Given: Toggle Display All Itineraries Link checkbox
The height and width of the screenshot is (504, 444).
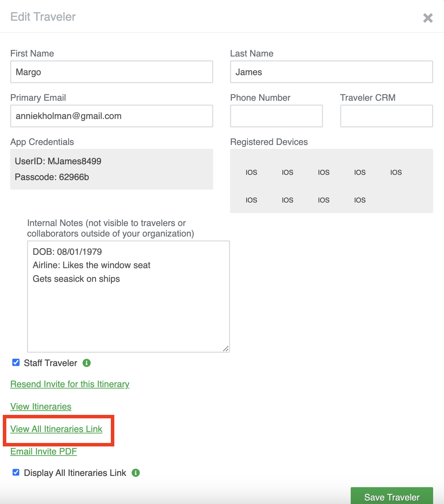Looking at the screenshot, I should tap(16, 472).
